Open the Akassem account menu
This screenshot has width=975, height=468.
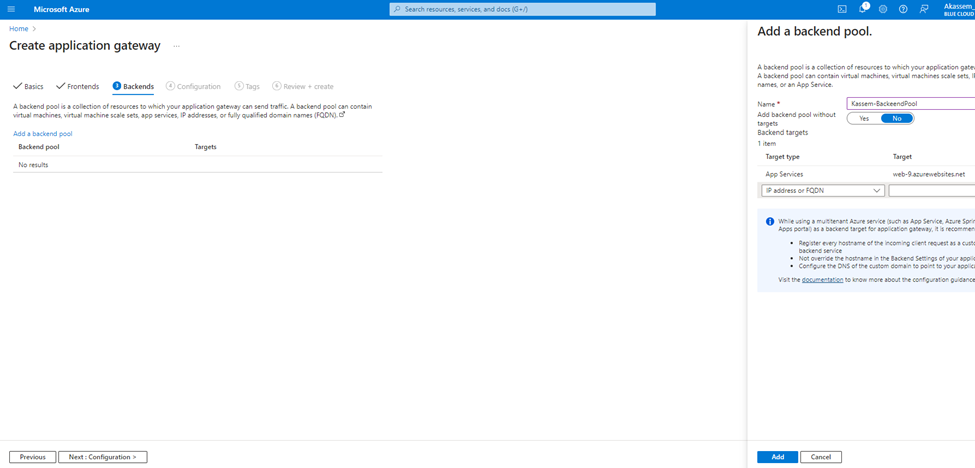958,9
